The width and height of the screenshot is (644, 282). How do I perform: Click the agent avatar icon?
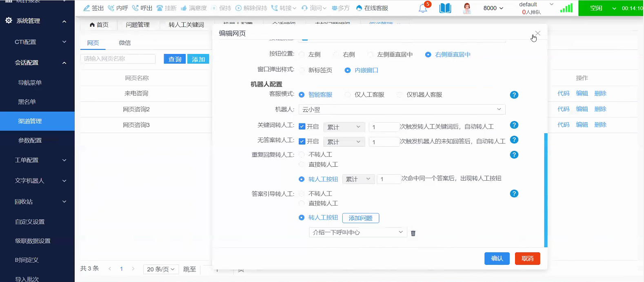pos(467,8)
